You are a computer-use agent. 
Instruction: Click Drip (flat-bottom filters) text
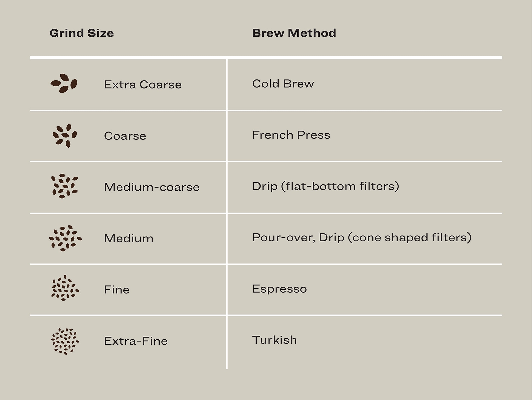[x=326, y=186]
